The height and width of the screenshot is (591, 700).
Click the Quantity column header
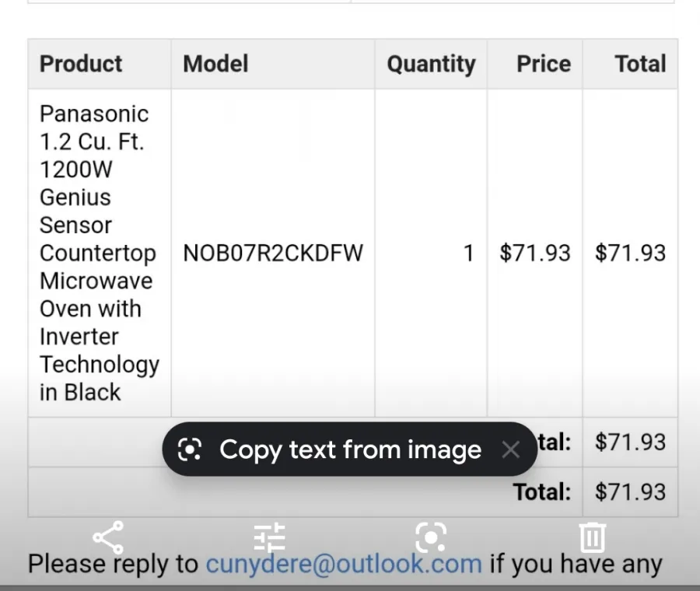(x=431, y=64)
